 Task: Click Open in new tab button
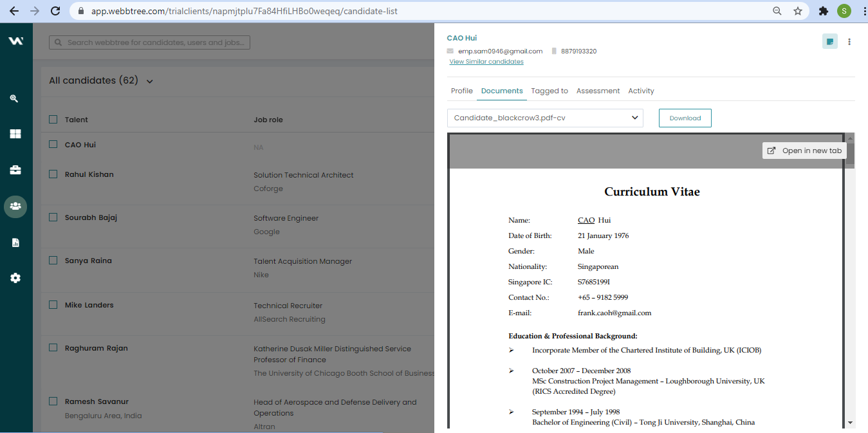[x=804, y=151]
